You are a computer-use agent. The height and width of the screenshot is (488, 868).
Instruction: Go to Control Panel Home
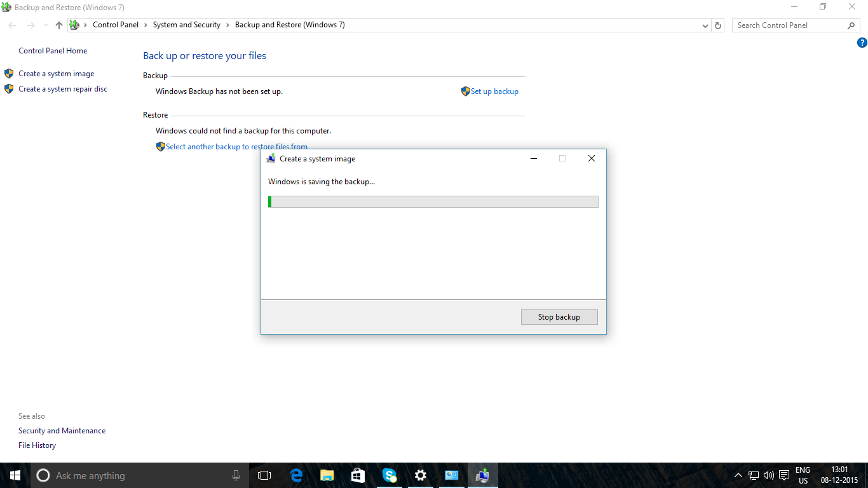click(53, 51)
